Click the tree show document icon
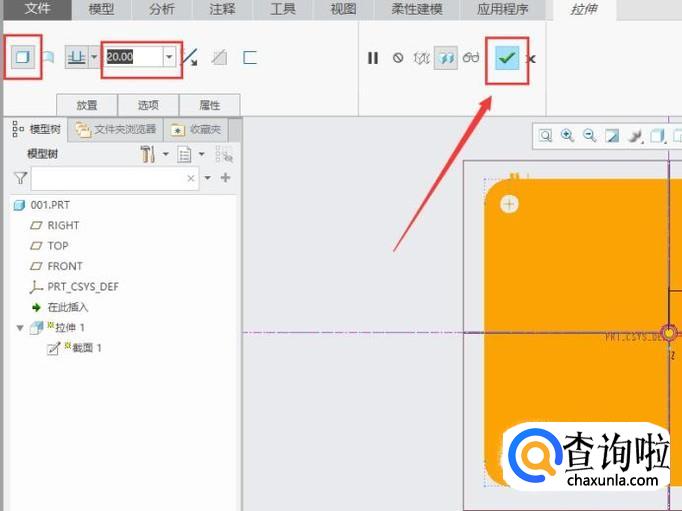682x511 pixels. coord(184,154)
